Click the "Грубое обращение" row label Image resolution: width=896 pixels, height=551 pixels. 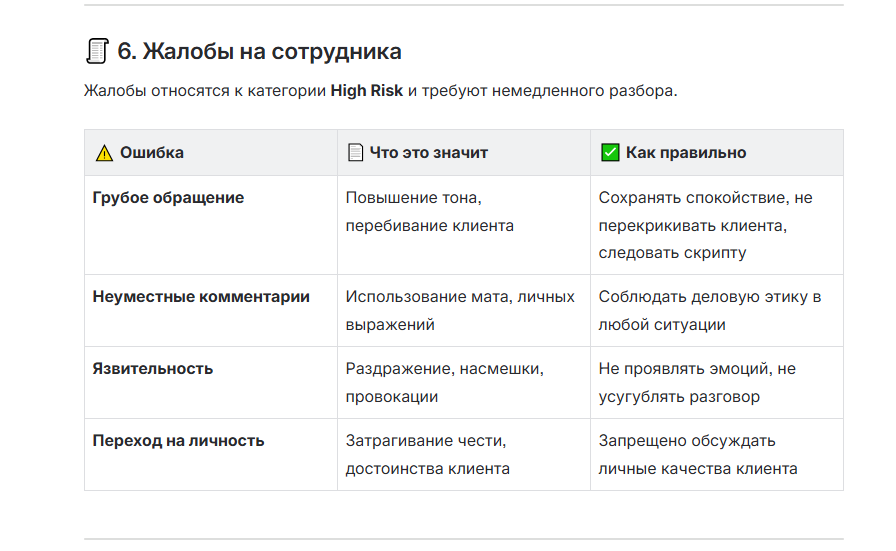tap(168, 198)
